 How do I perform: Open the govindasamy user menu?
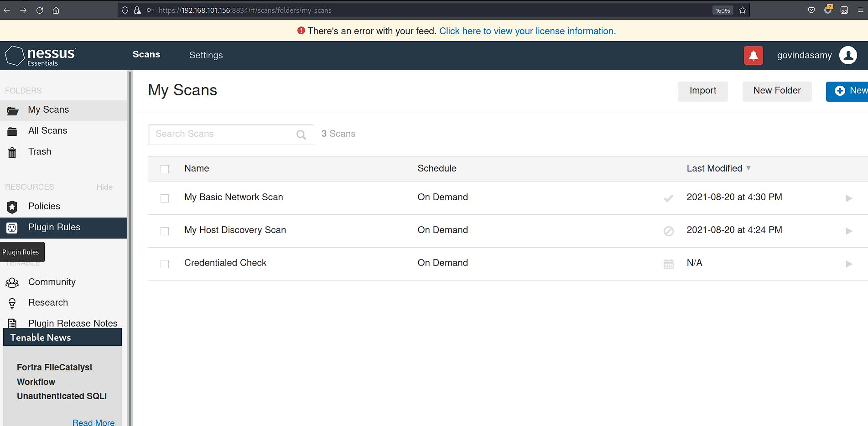(804, 55)
